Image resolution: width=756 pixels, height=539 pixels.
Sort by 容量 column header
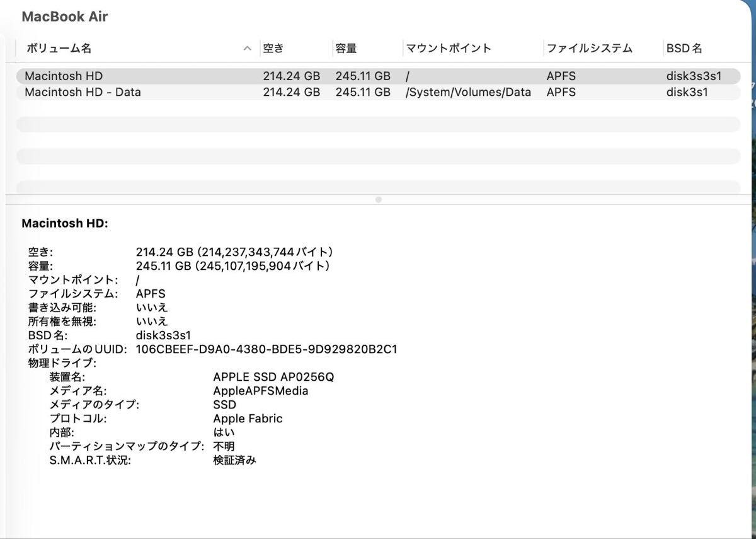click(x=346, y=49)
